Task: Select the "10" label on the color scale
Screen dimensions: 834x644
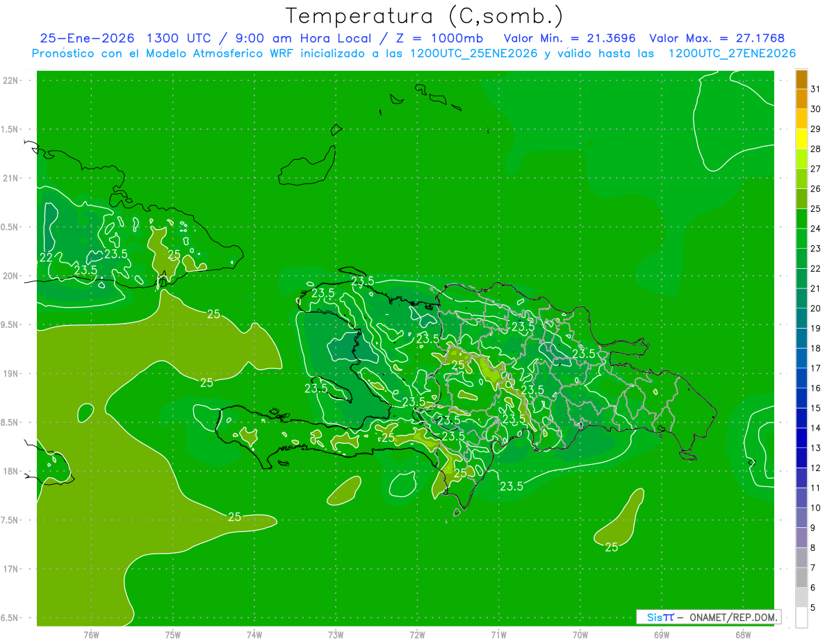Action: [816, 508]
